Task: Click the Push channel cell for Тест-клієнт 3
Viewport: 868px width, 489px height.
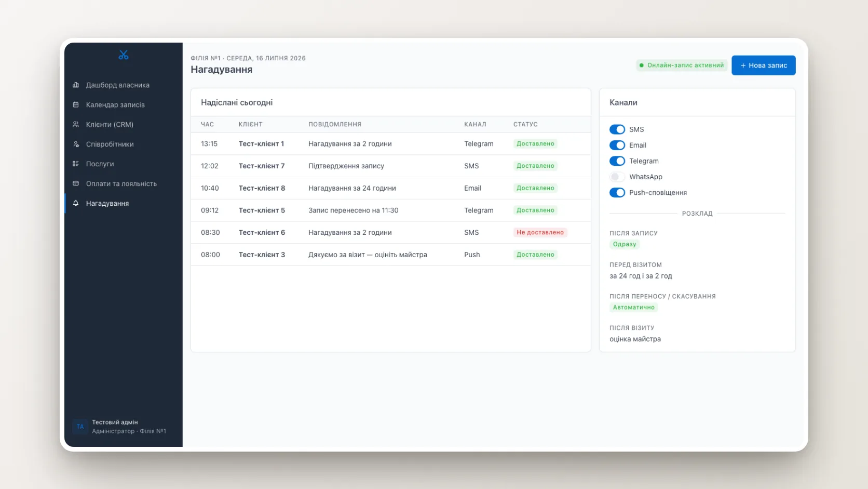Action: coord(472,255)
